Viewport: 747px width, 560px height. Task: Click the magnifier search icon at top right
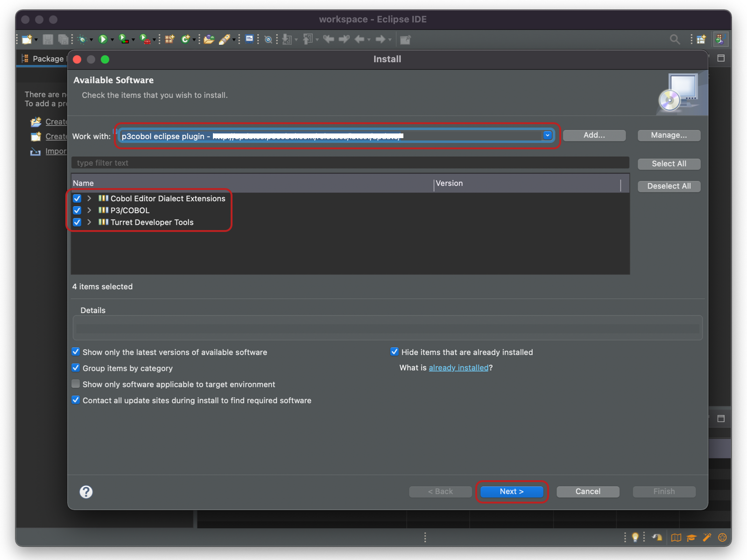pyautogui.click(x=675, y=40)
